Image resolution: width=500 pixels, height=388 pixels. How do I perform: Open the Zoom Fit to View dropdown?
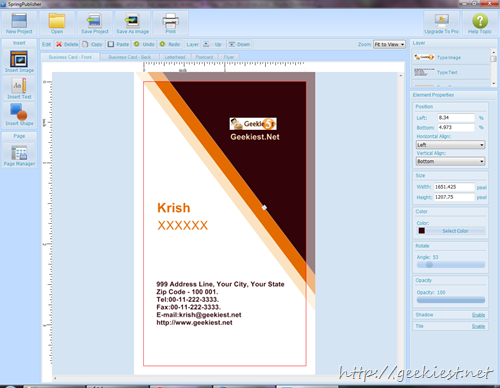389,44
